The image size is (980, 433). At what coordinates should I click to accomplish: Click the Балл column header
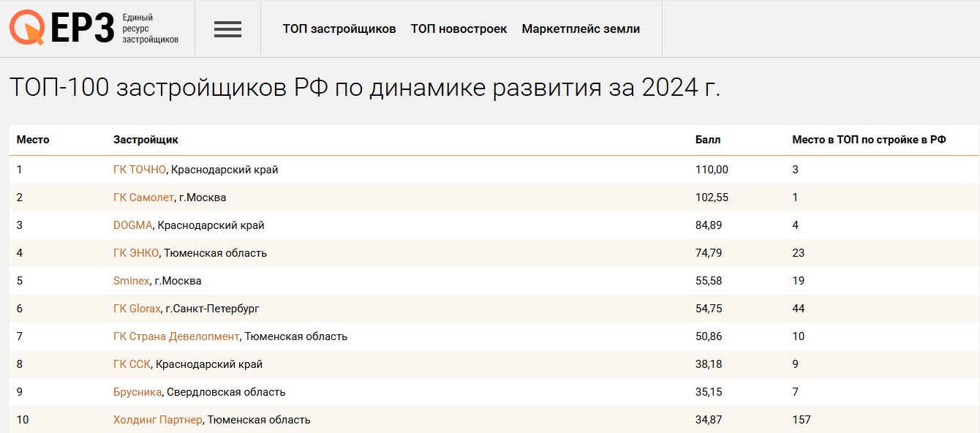[708, 140]
